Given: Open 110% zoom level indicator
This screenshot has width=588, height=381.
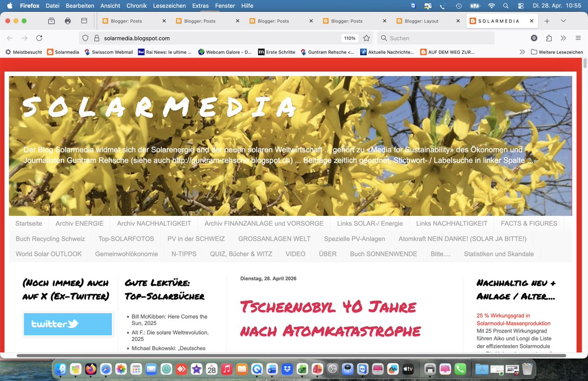Looking at the screenshot, I should pos(349,38).
